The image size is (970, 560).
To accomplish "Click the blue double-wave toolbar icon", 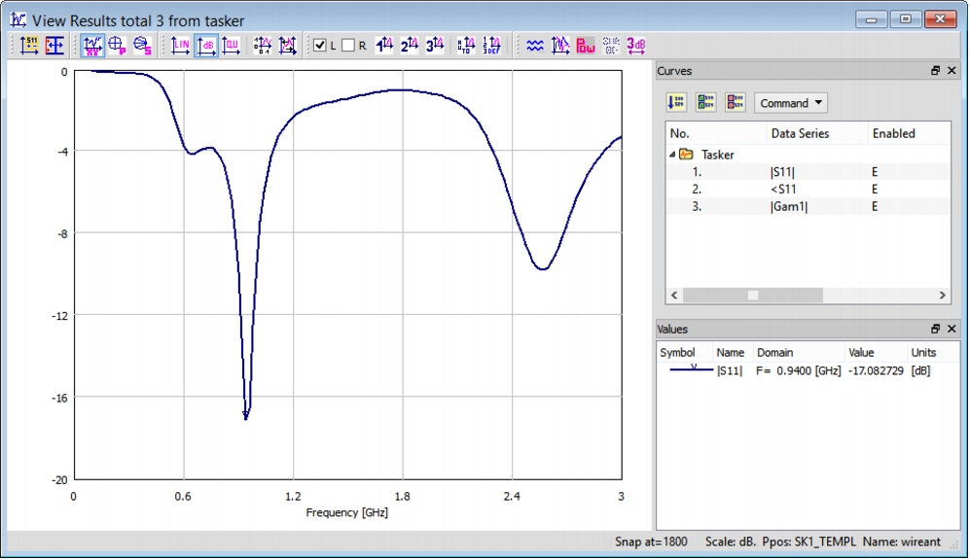I will (535, 45).
